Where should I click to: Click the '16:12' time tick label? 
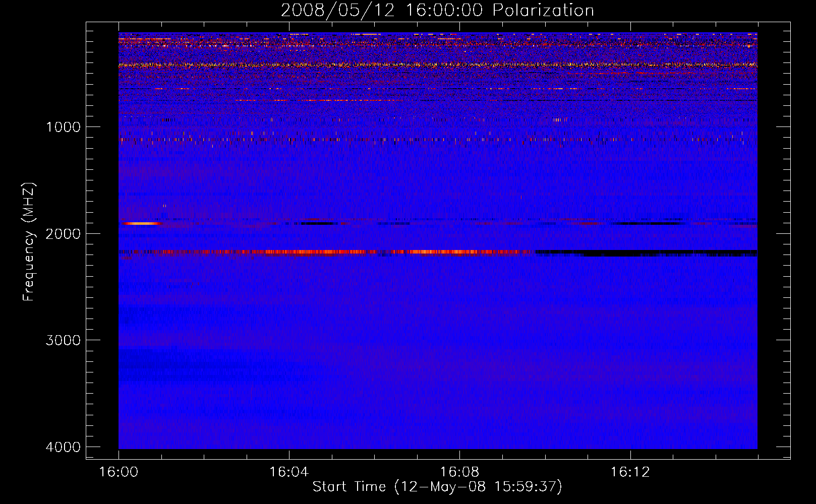(630, 472)
